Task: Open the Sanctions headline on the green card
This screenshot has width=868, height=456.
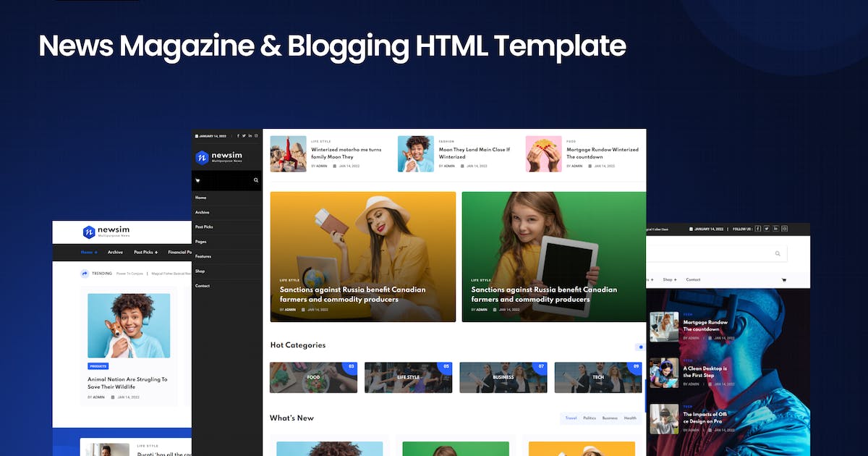Action: [545, 295]
